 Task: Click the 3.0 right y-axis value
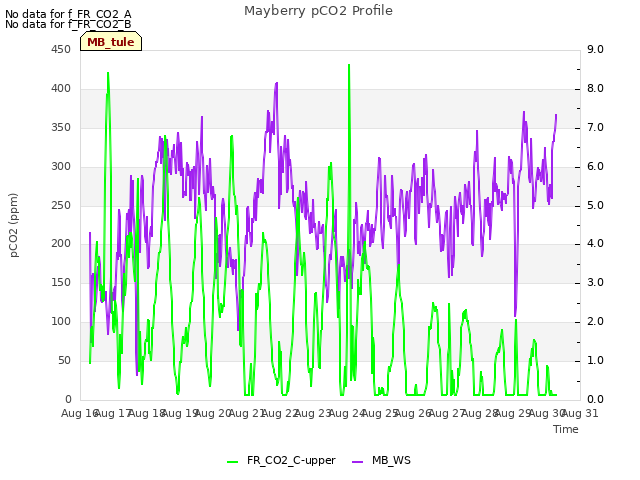point(595,282)
